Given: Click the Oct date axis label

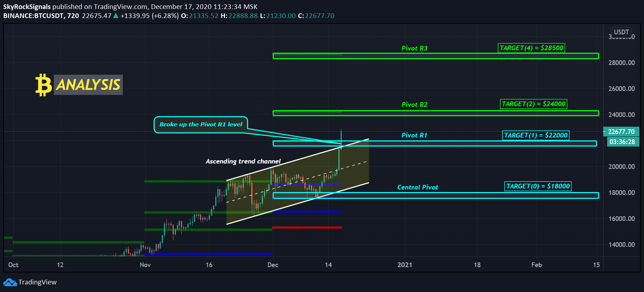Looking at the screenshot, I should click(13, 265).
